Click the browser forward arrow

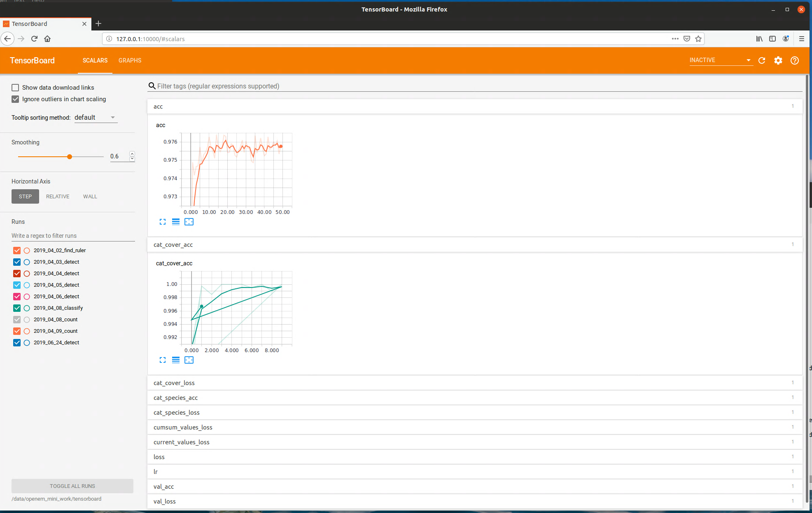[x=21, y=39]
